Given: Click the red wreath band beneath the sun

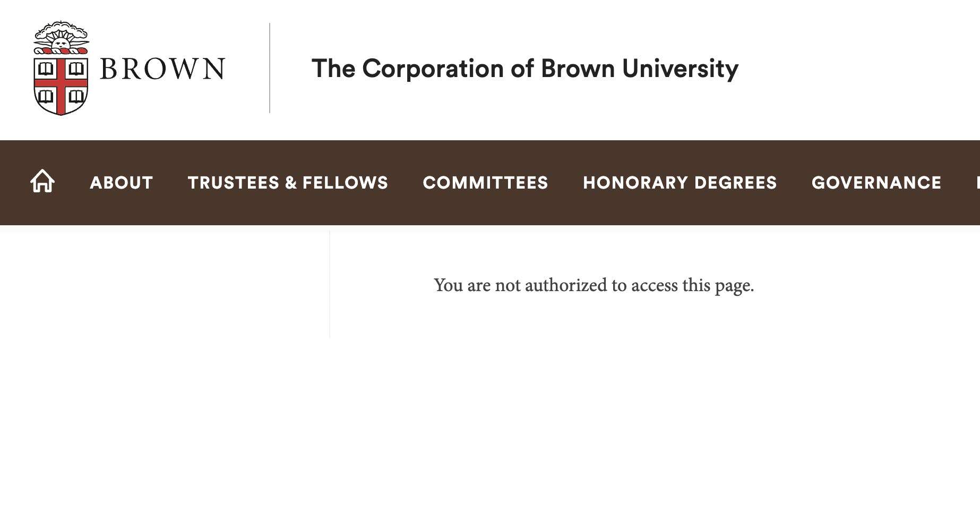Looking at the screenshot, I should pyautogui.click(x=61, y=51).
